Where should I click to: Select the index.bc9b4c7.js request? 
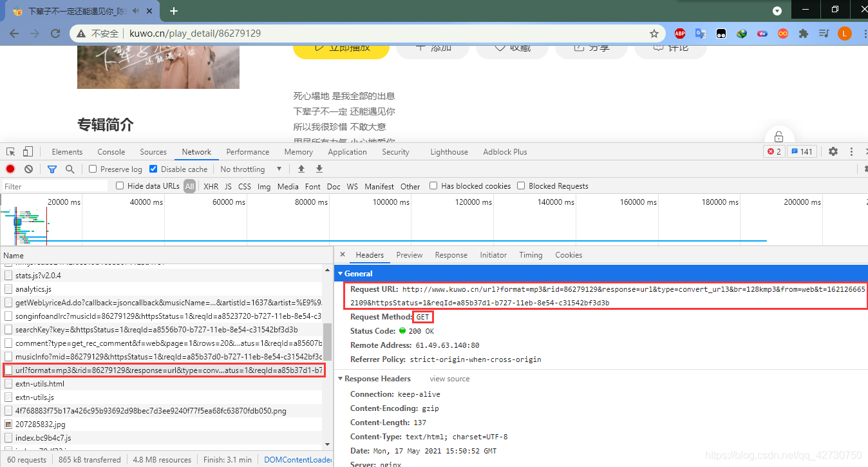162,438
